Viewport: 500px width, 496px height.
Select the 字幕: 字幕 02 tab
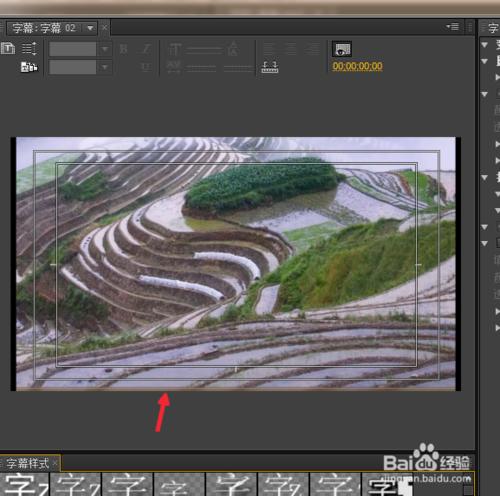pos(44,28)
